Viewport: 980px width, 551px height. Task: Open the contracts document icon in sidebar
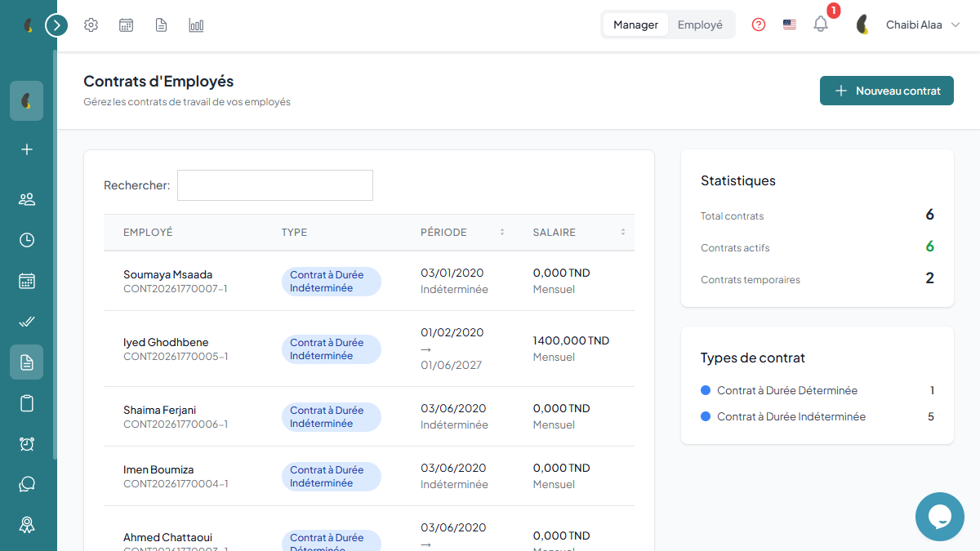27,362
